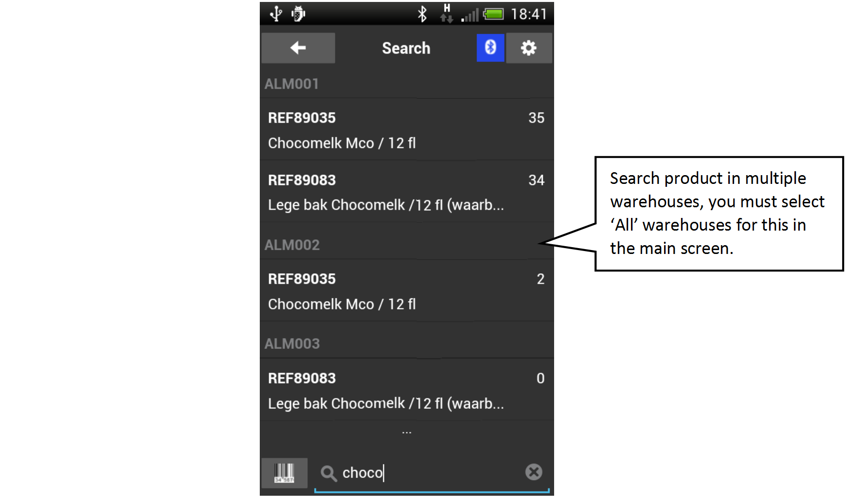Tap the ALM001 warehouse header

[407, 84]
